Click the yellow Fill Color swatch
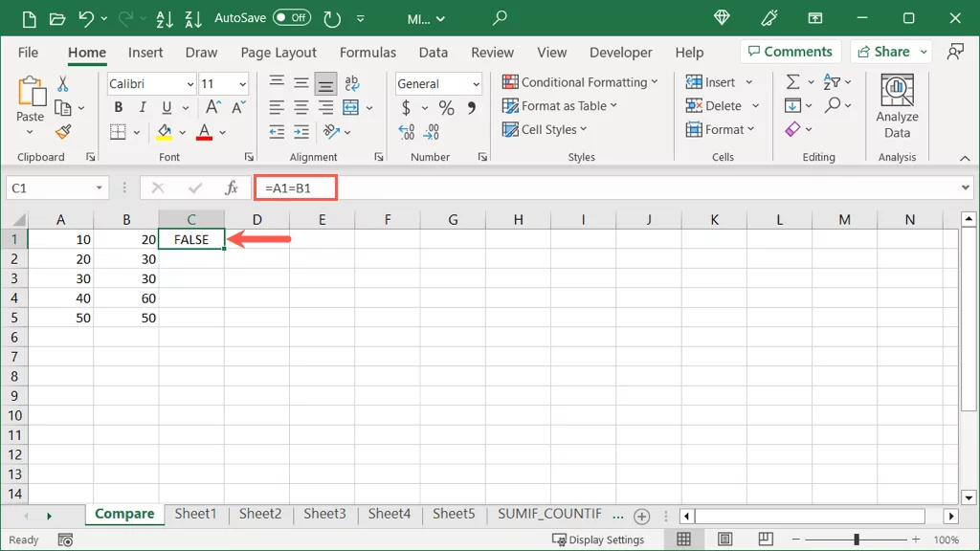Screen dimensions: 980x551 (x=165, y=132)
